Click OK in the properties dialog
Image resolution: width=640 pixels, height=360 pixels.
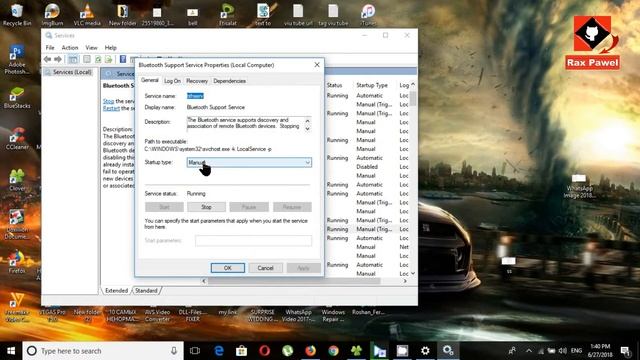(228, 268)
